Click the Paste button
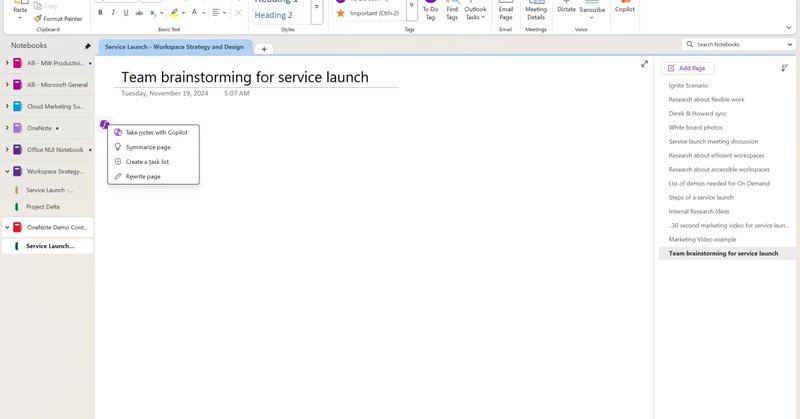This screenshot has width=800, height=419. 20,7
